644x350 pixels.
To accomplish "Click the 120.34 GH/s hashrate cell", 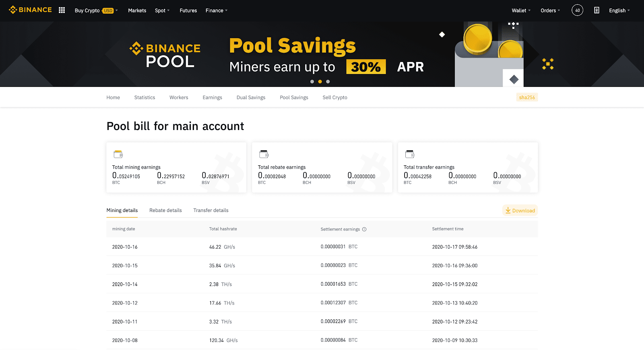I will coord(223,340).
